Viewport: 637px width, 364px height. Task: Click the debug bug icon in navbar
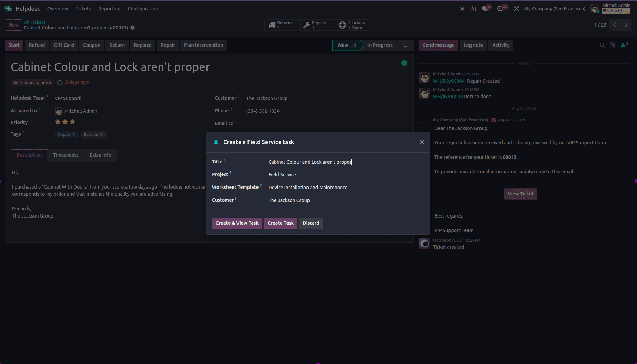pyautogui.click(x=462, y=9)
